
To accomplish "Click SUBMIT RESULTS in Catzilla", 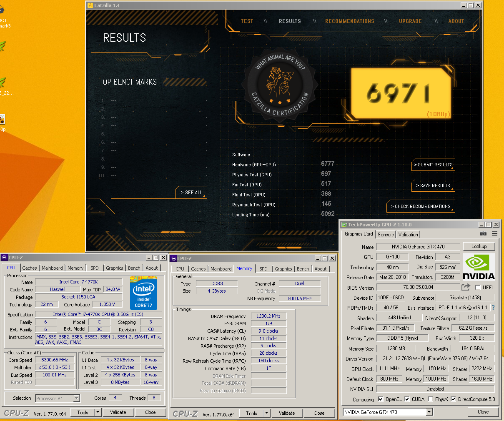I will pos(433,165).
